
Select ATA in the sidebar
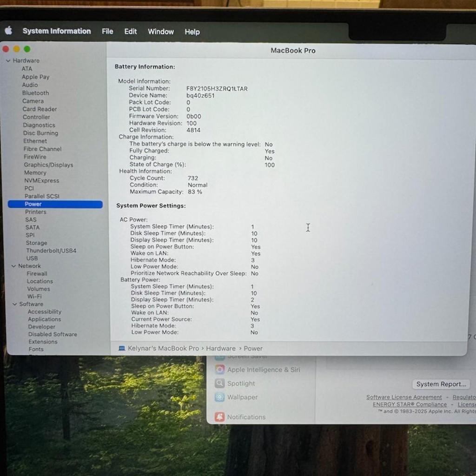(x=26, y=69)
